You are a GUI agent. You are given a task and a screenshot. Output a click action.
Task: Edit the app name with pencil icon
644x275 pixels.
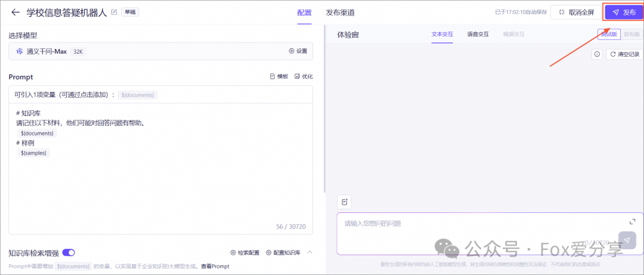[114, 12]
